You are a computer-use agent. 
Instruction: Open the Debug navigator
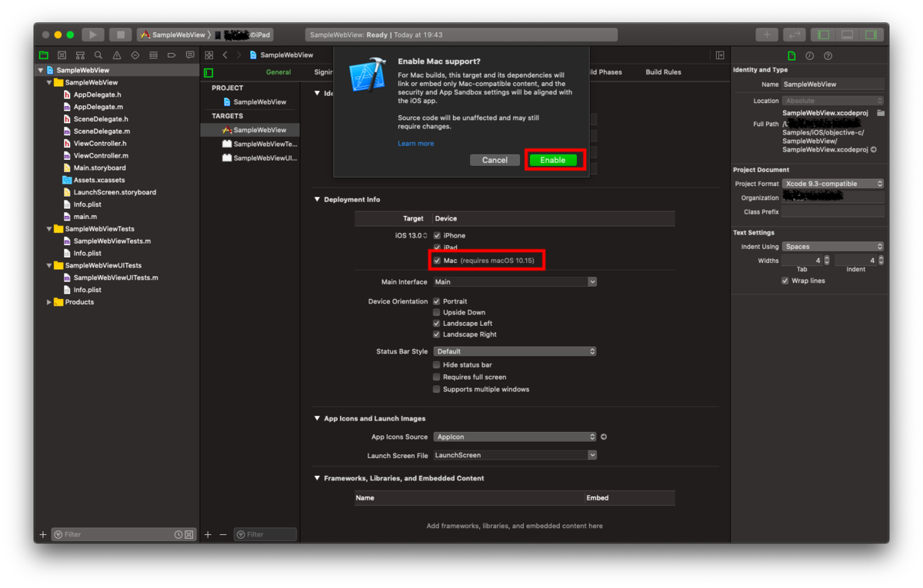pos(153,55)
